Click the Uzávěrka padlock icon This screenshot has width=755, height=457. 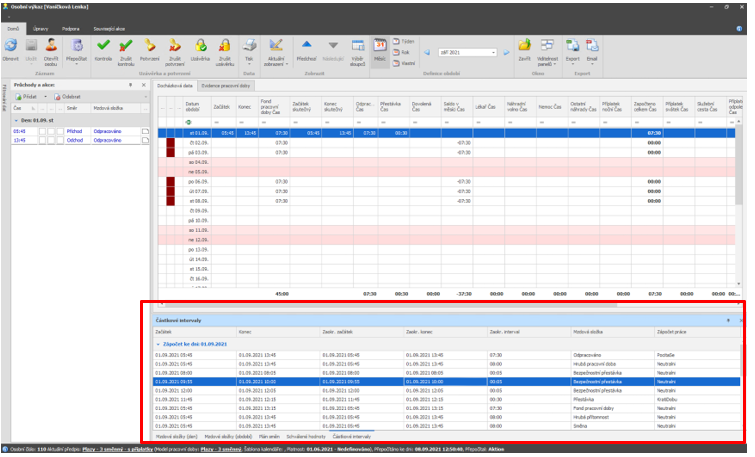[x=200, y=46]
